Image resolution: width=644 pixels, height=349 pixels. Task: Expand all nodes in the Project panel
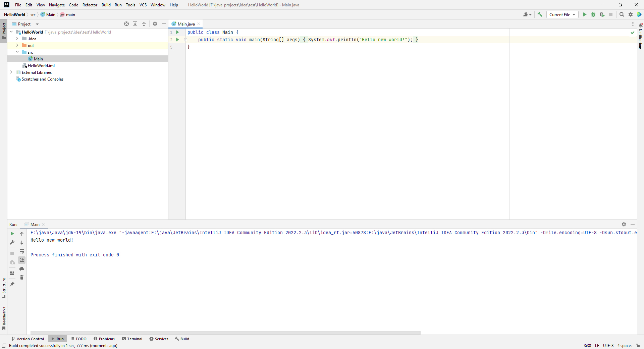click(135, 24)
